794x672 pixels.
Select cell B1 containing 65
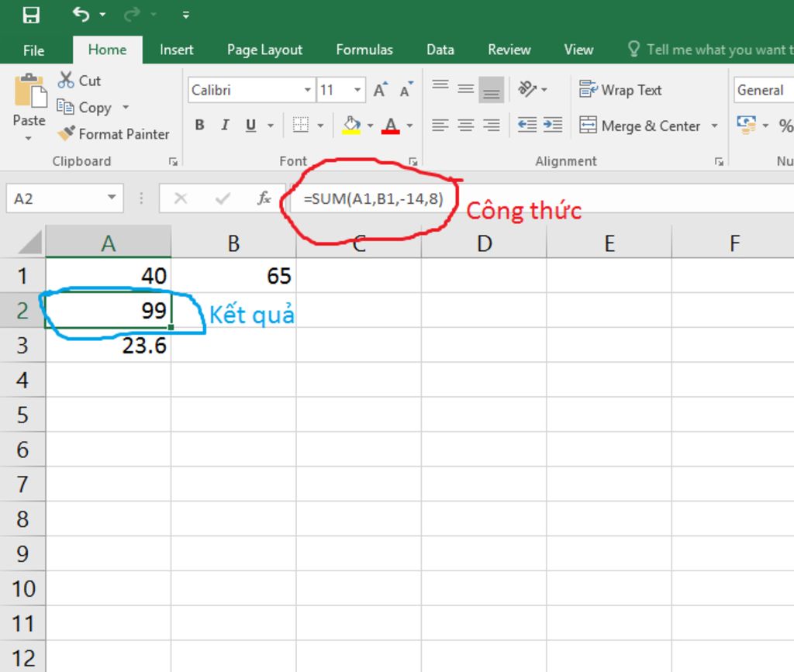pyautogui.click(x=233, y=275)
